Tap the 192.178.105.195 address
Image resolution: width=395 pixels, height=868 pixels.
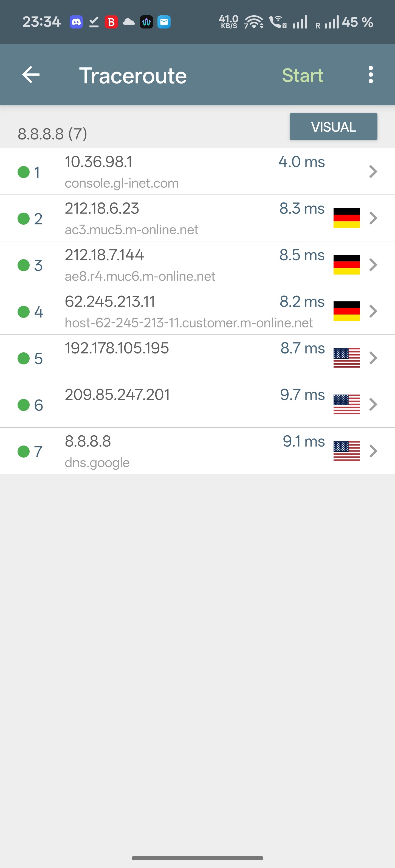coord(117,348)
